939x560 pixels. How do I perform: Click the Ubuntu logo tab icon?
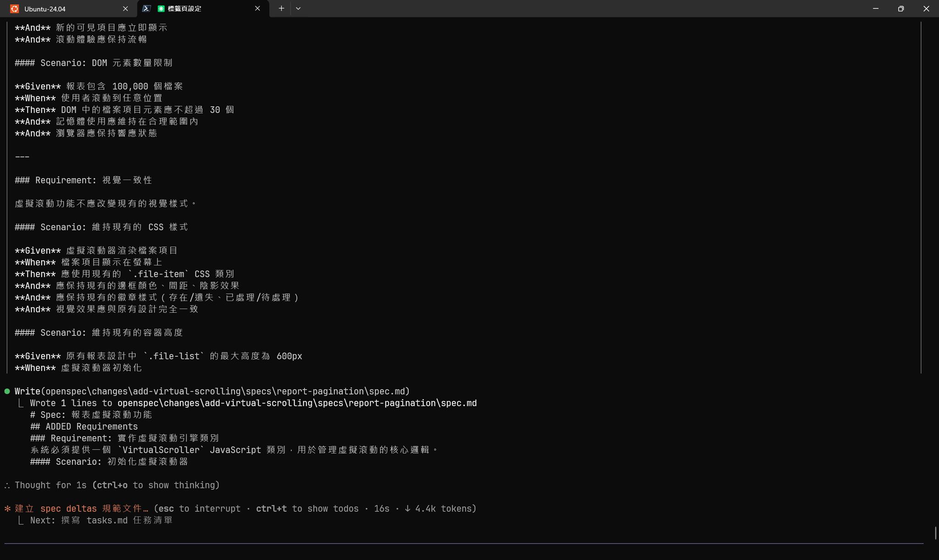(x=15, y=9)
